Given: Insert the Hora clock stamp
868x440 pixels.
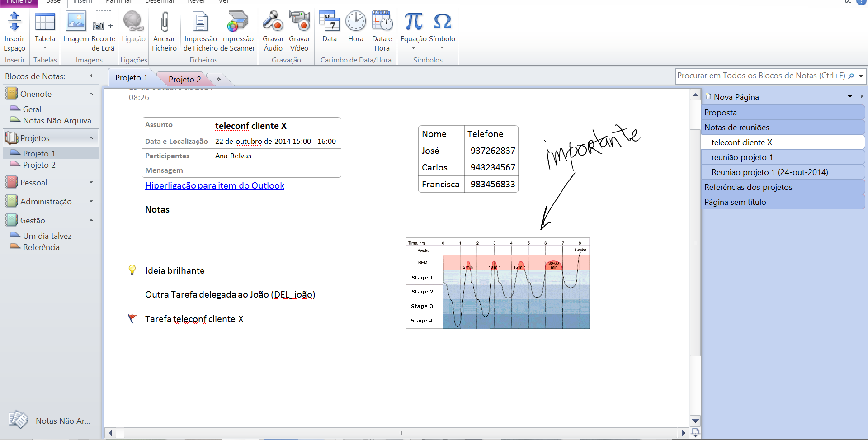Looking at the screenshot, I should 356,22.
